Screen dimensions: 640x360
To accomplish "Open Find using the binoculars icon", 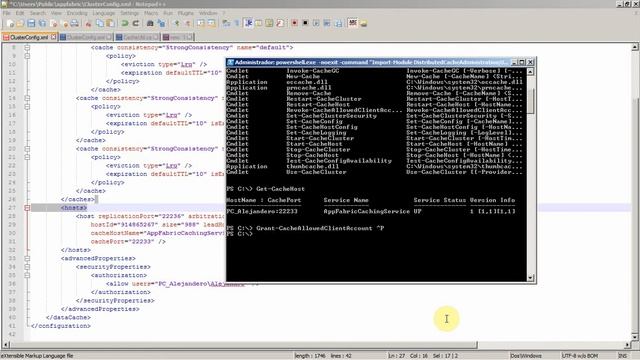I will pos(150,23).
